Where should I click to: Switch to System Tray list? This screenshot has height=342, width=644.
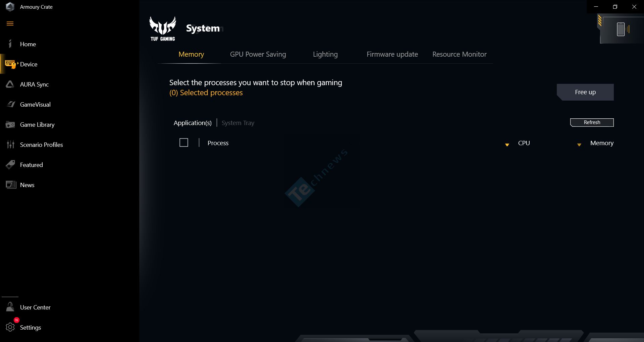tap(238, 123)
